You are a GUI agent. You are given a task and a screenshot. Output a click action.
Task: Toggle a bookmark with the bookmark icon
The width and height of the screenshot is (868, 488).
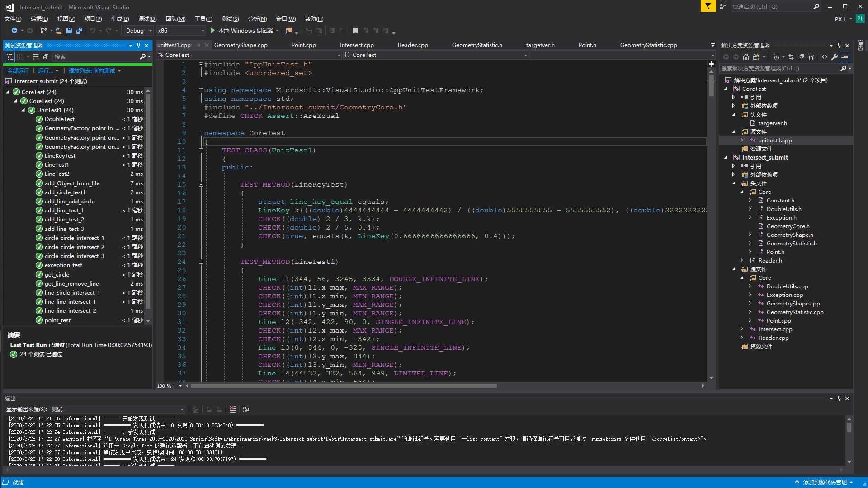[x=355, y=31]
